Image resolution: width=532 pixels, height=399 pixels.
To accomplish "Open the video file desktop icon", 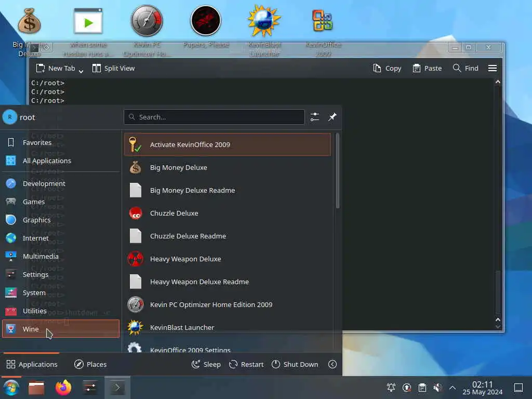I will click(x=88, y=21).
